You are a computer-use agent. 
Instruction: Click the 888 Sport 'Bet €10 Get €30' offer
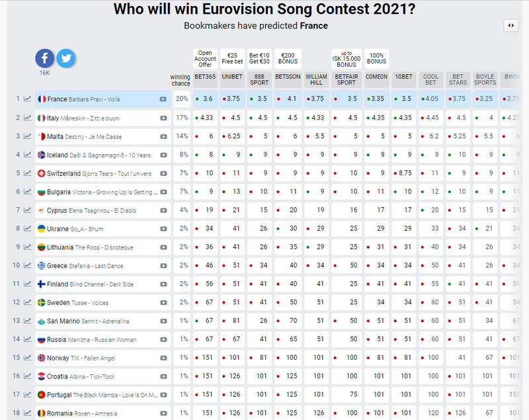pos(259,59)
